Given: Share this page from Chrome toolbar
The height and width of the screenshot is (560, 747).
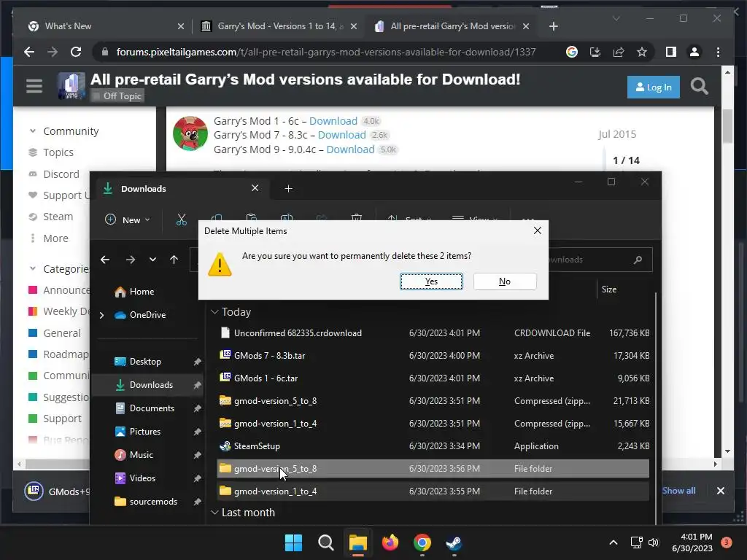Looking at the screenshot, I should click(x=619, y=52).
